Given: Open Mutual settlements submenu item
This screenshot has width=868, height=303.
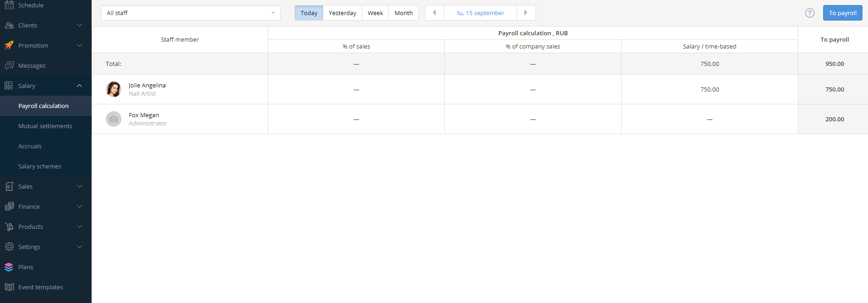Looking at the screenshot, I should pyautogui.click(x=45, y=126).
